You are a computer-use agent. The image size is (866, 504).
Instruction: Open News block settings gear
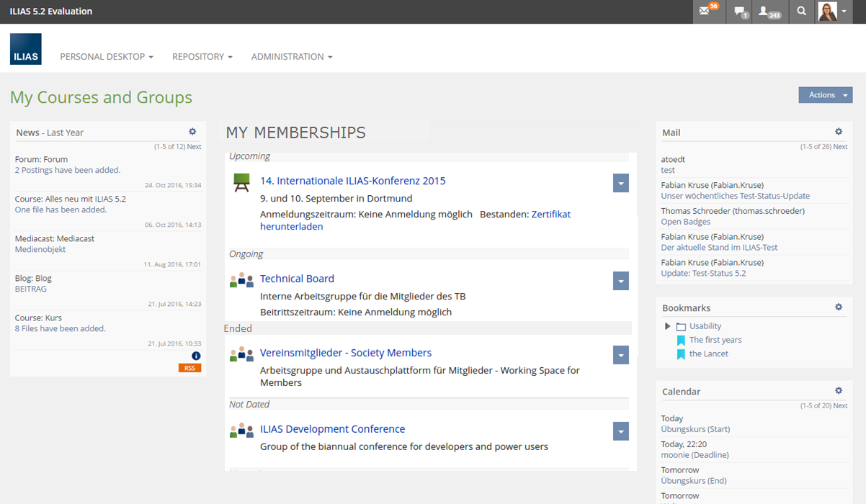pos(192,132)
